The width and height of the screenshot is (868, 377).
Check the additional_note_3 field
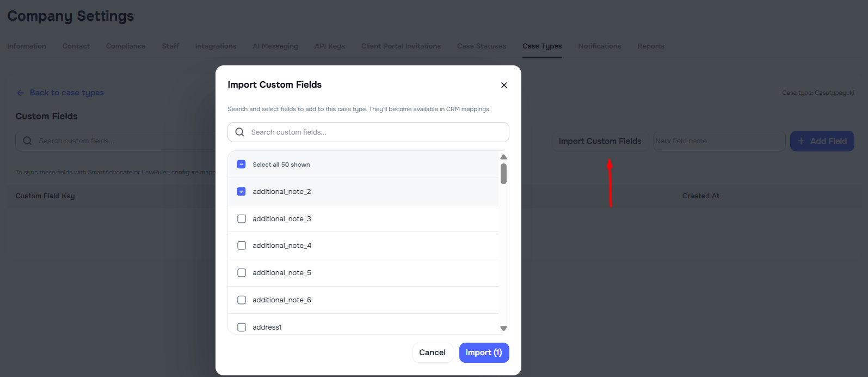(242, 219)
